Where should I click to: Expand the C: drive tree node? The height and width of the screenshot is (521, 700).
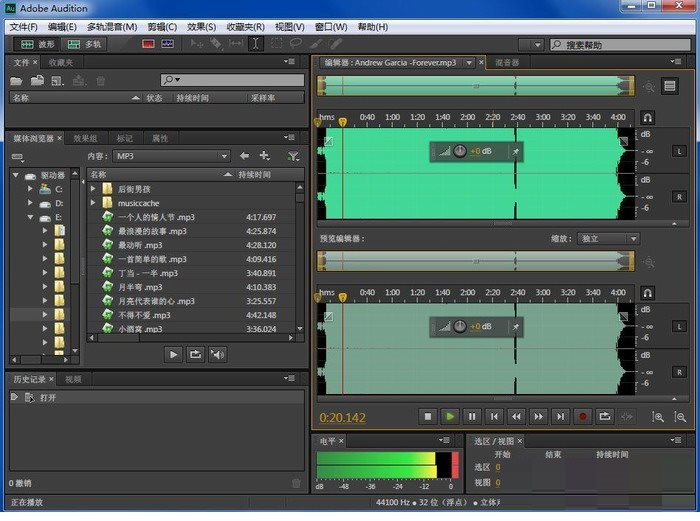coord(29,189)
